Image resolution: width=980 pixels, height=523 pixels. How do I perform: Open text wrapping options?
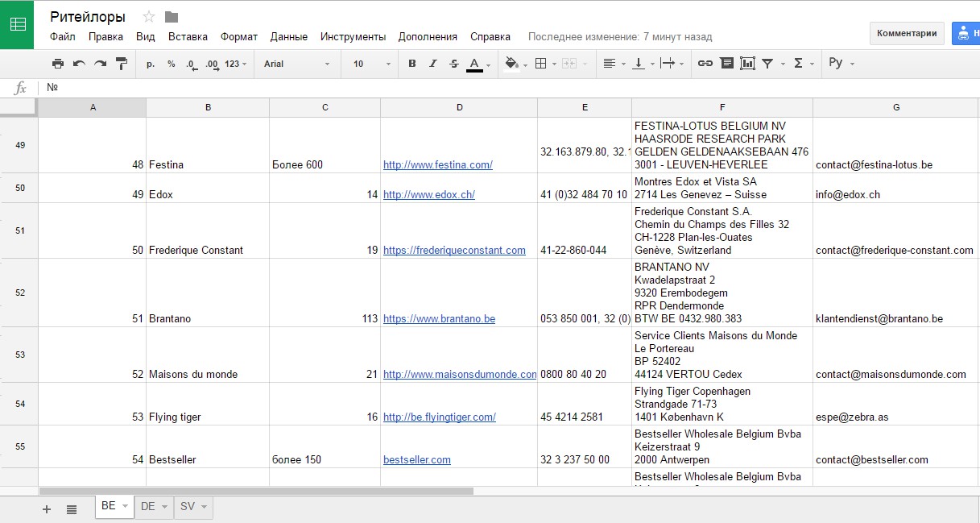[672, 64]
